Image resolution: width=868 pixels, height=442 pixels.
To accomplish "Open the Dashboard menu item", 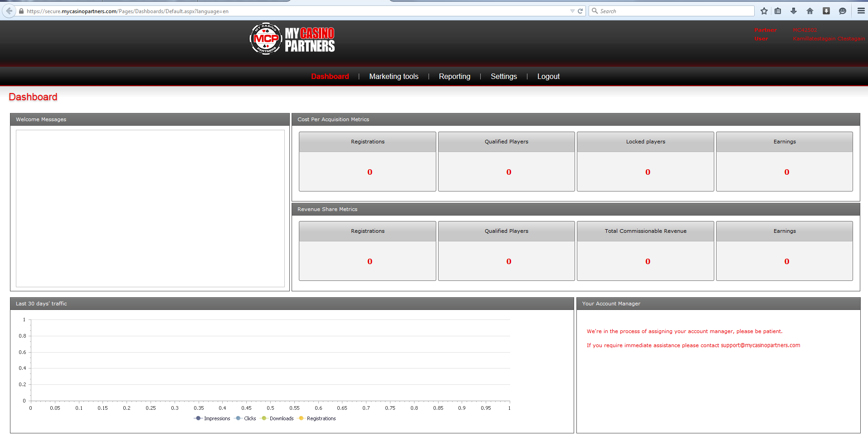I will click(330, 76).
